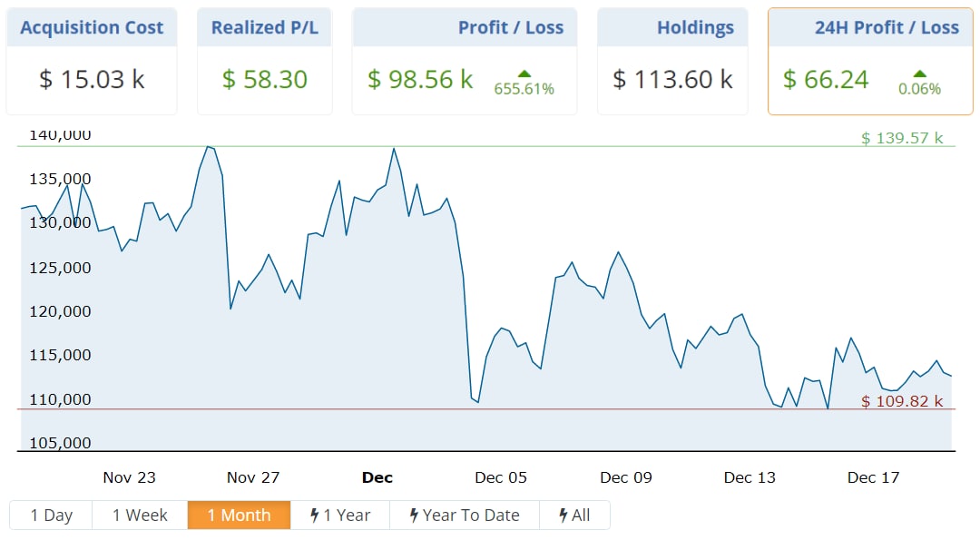Select the Year To Date tab
Image resolution: width=980 pixels, height=540 pixels.
pyautogui.click(x=465, y=515)
